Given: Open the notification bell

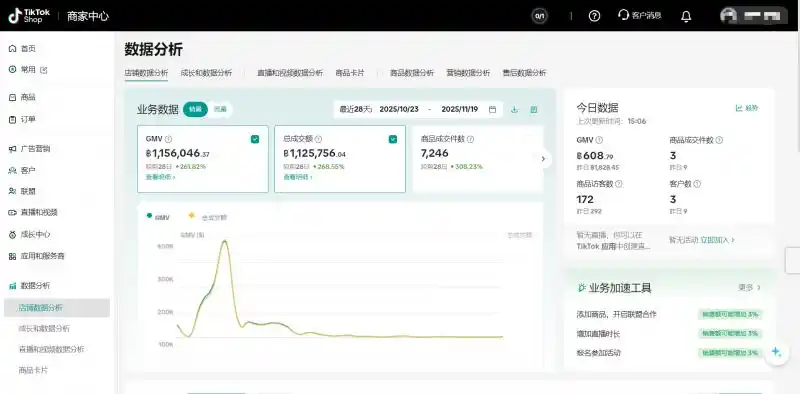Looking at the screenshot, I should tap(686, 16).
